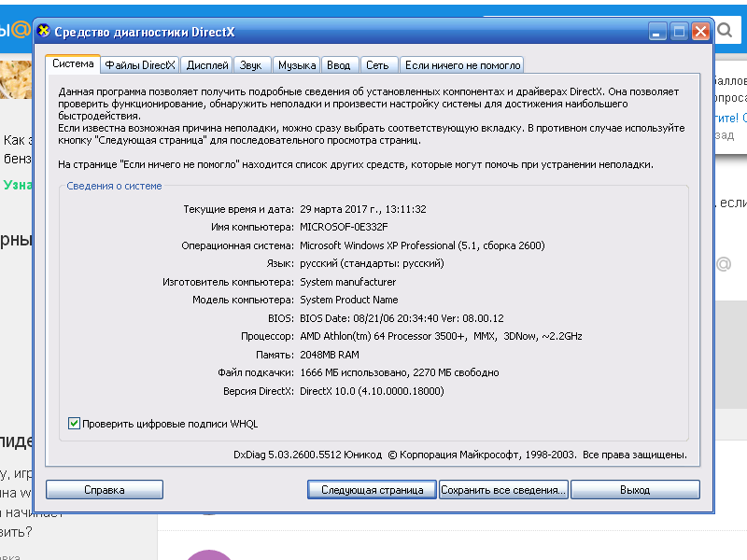Click Сохранить все сведения button
This screenshot has height=560, width=747.
[503, 489]
